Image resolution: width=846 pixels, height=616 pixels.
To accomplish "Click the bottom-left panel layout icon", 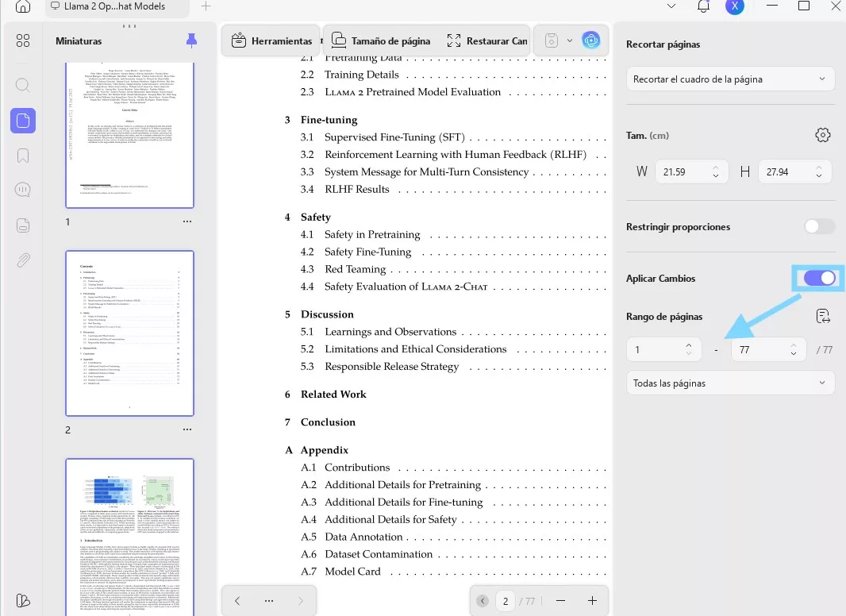I will pos(23,600).
